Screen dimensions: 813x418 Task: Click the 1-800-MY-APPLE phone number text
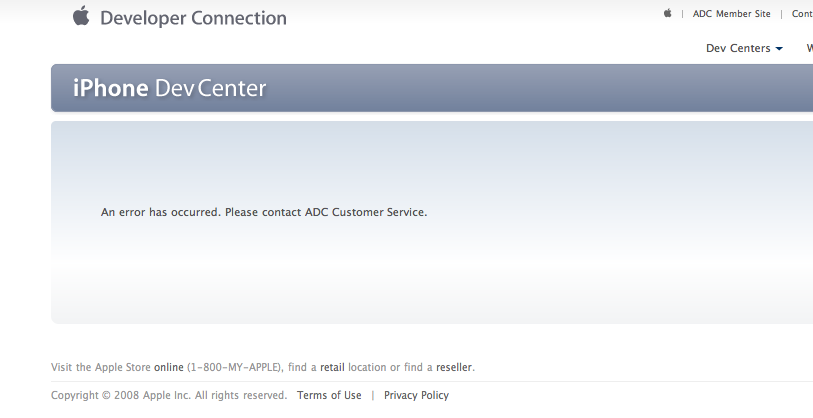click(x=234, y=367)
